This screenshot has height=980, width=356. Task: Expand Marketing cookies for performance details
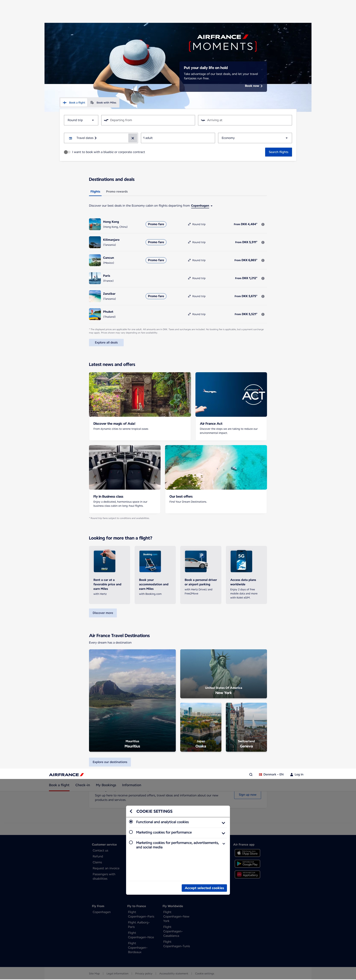pos(223,833)
